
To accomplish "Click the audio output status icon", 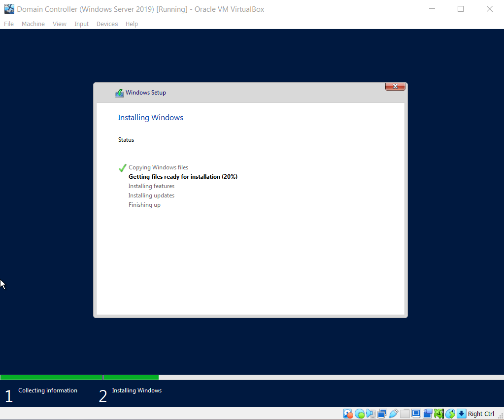I will point(371,414).
